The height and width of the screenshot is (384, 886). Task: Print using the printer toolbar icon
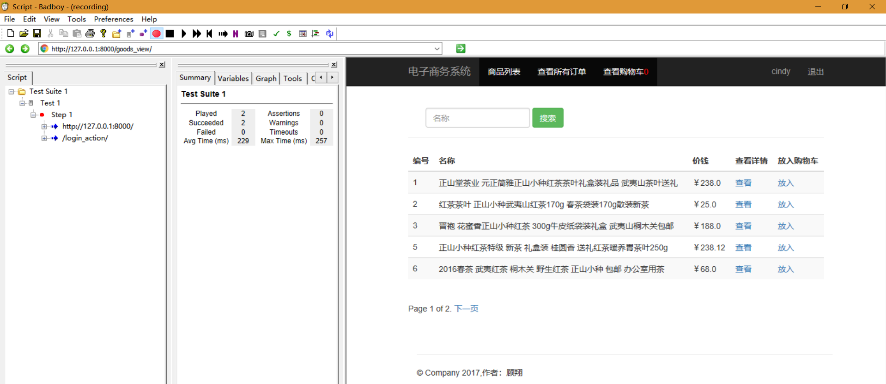click(x=90, y=34)
